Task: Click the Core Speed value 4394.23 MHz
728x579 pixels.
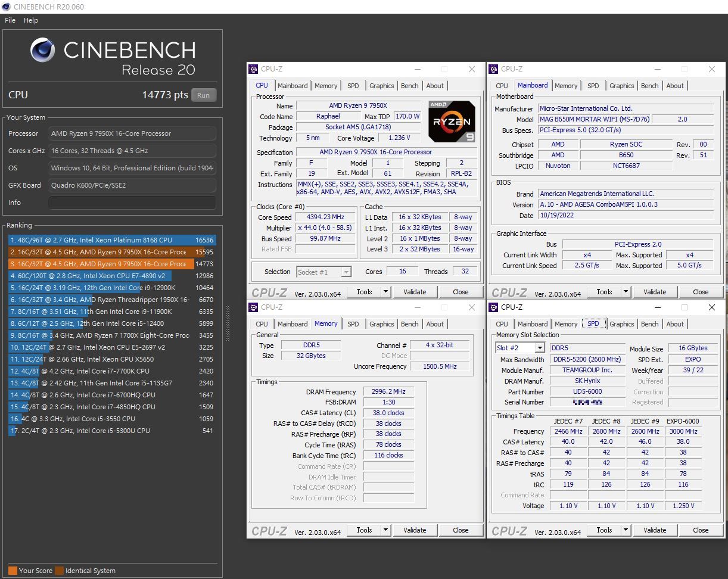Action: (x=325, y=217)
